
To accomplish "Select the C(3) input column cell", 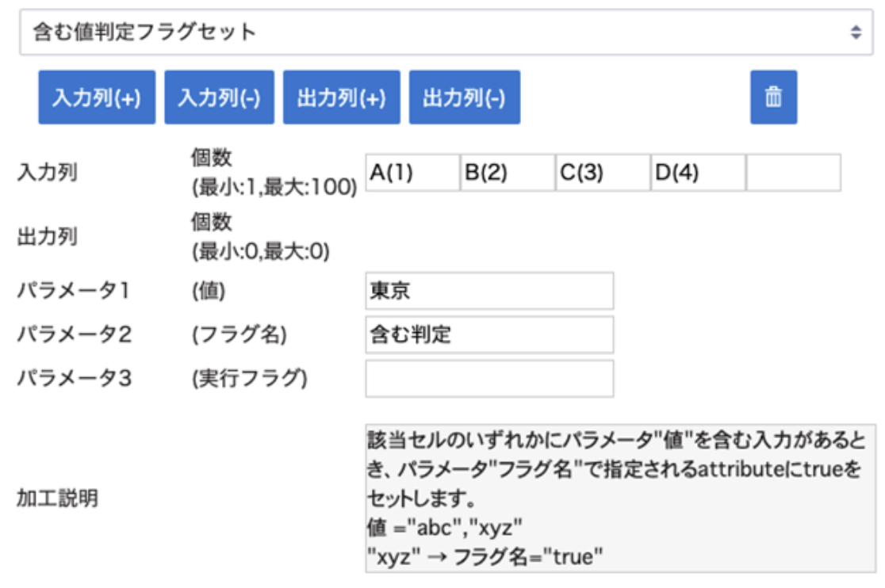I will point(603,173).
